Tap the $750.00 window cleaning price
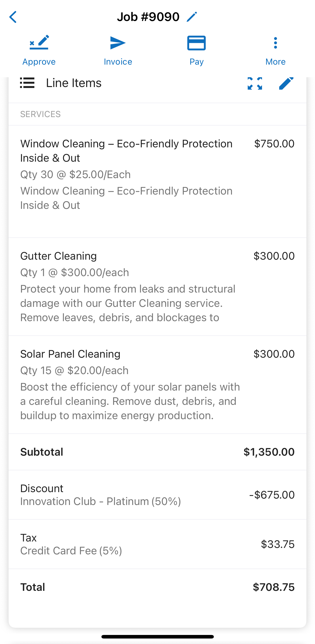Screen dimensions: 315x644 point(274,144)
